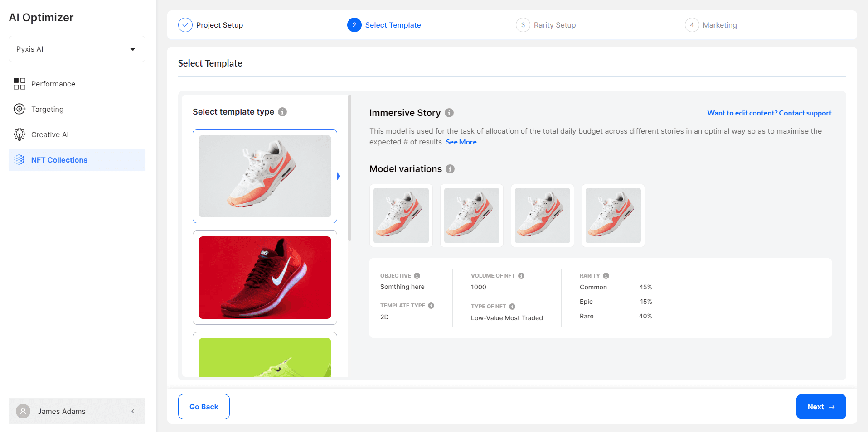Image resolution: width=868 pixels, height=432 pixels.
Task: Click the Epic rarity row label
Action: pyautogui.click(x=586, y=302)
